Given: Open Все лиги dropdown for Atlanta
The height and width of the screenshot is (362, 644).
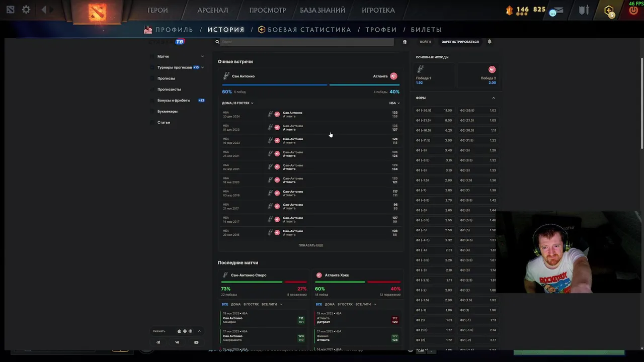Looking at the screenshot, I should tap(366, 304).
